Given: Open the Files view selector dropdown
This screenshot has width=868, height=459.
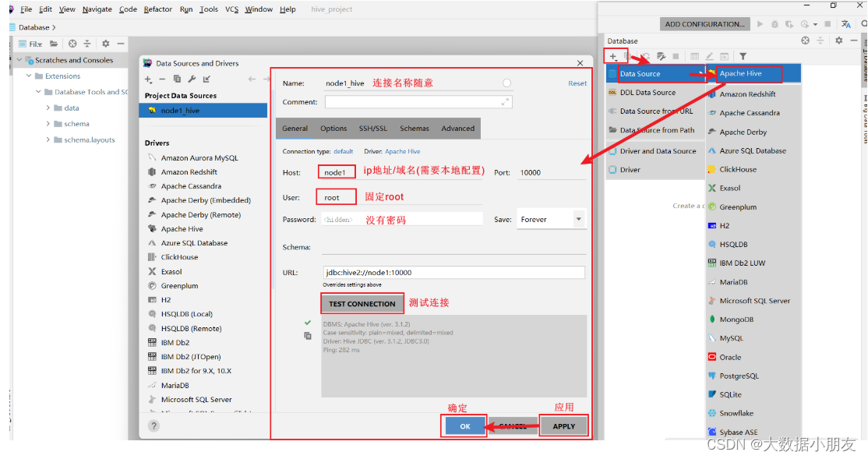Looking at the screenshot, I should coord(30,44).
